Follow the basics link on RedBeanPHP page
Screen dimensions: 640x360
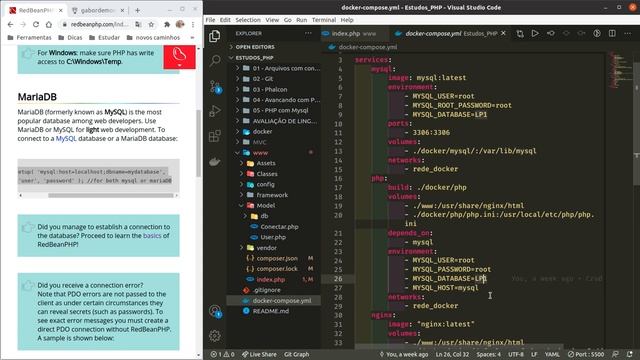[x=152, y=236]
